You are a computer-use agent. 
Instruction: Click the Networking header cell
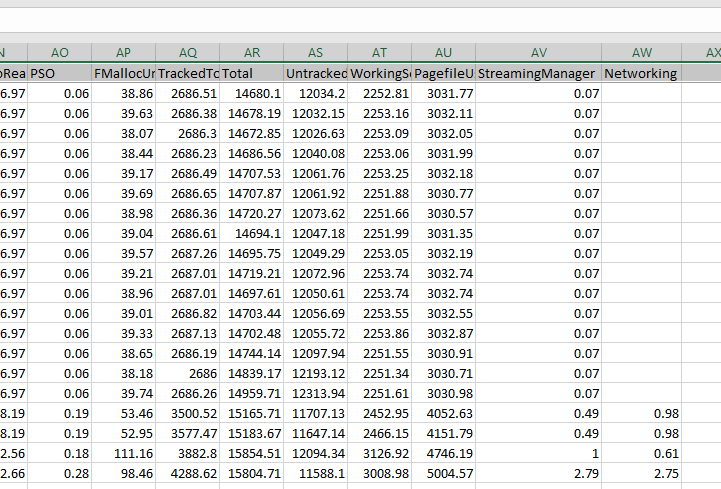click(641, 74)
